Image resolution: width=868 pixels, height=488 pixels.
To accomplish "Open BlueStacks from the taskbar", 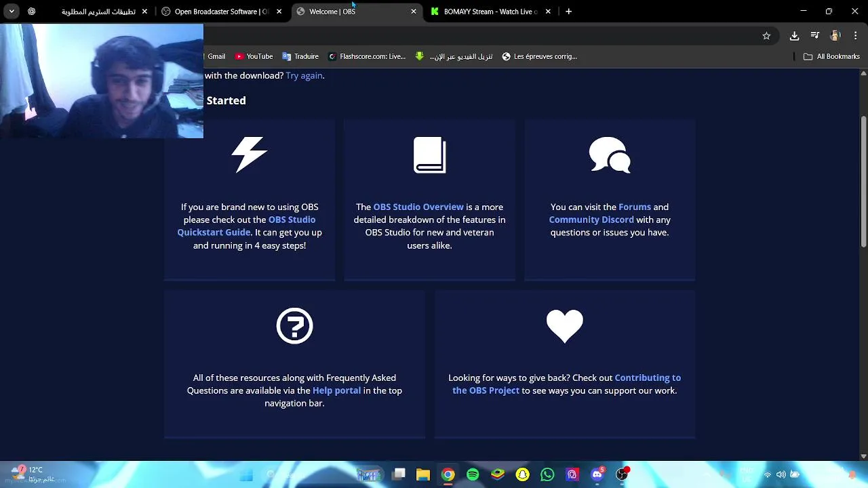I will click(498, 474).
